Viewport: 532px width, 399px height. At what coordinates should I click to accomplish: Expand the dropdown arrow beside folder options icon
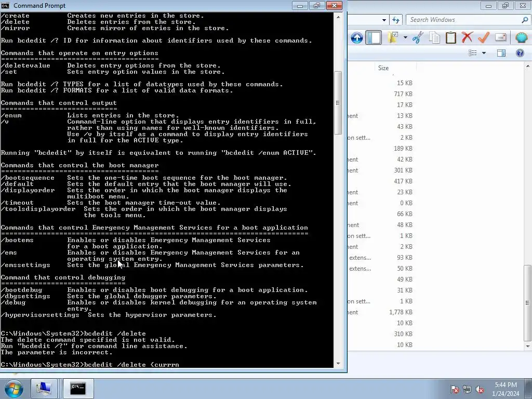coord(405,37)
